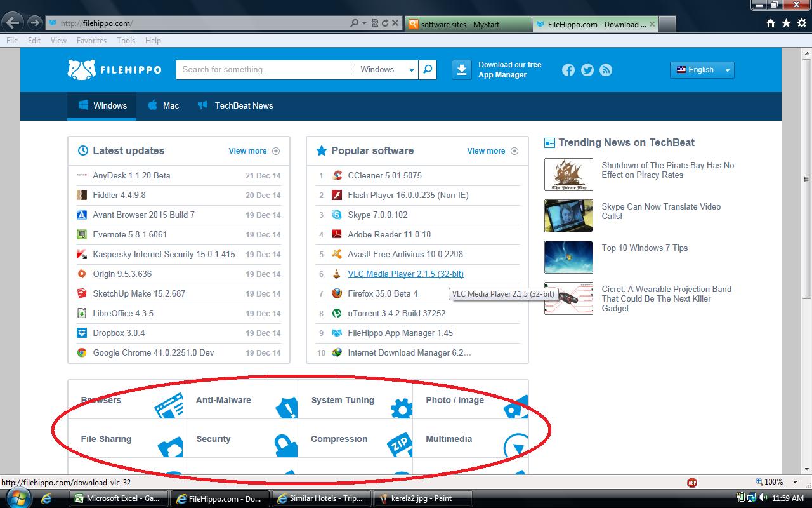Viewport: 812px width, 508px height.
Task: Switch to Similar Hotels taskbar window
Action: coord(322,498)
